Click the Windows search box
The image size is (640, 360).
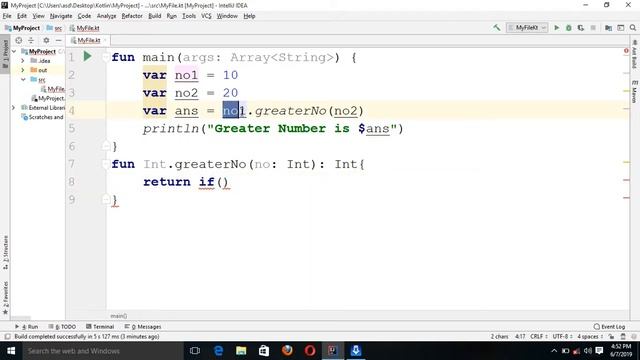coord(103,351)
